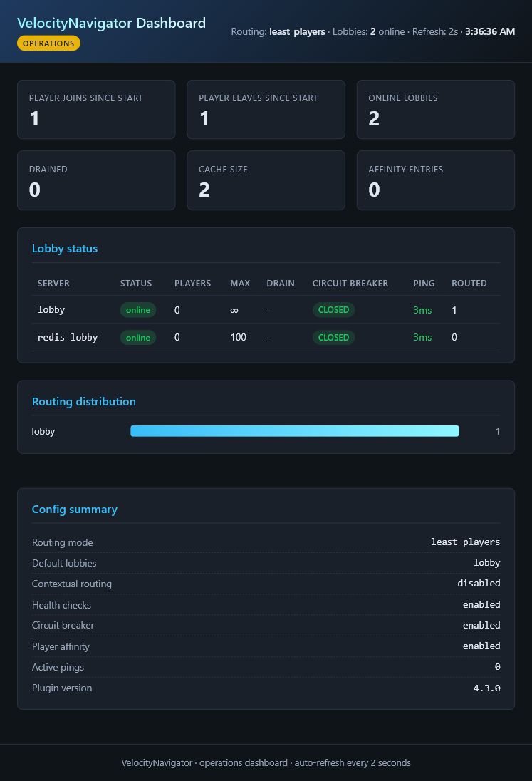Image resolution: width=532 pixels, height=781 pixels.
Task: Click CLOSED circuit breaker badge for lobby
Action: [x=333, y=310]
